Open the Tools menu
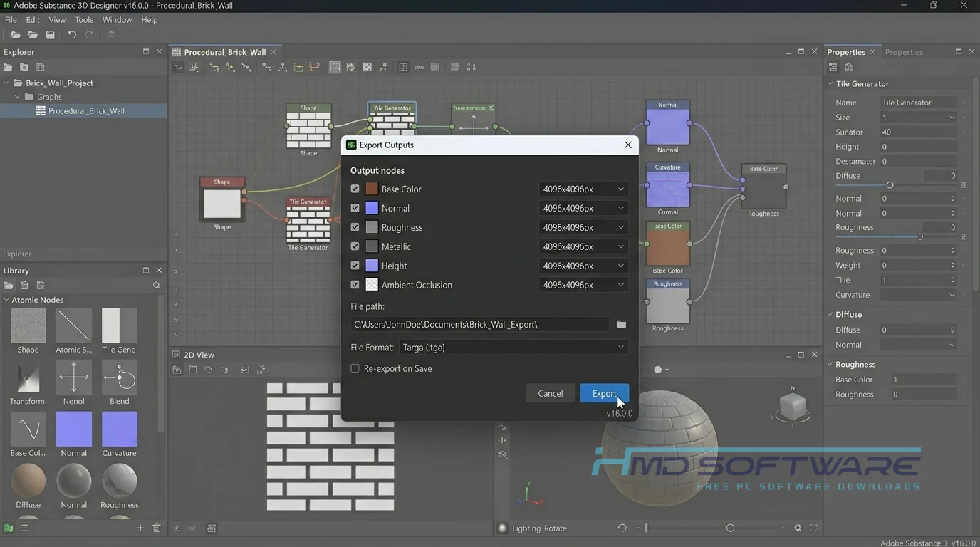 tap(84, 20)
